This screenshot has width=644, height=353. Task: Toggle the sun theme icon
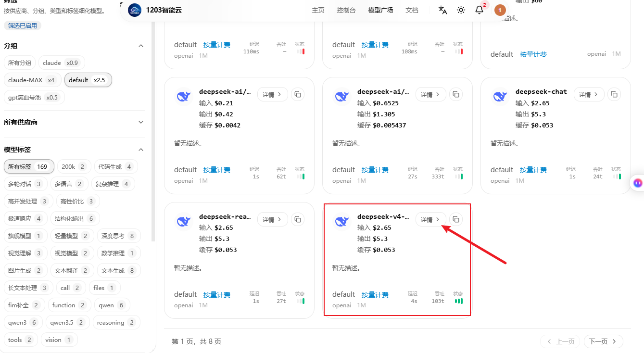461,10
